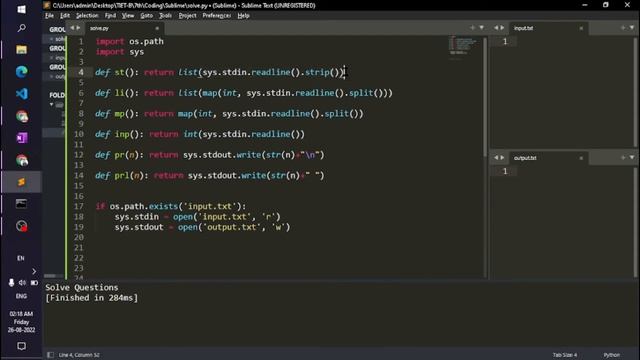Open the Selection menu
Screen dimensions: 640x360
(x=87, y=16)
